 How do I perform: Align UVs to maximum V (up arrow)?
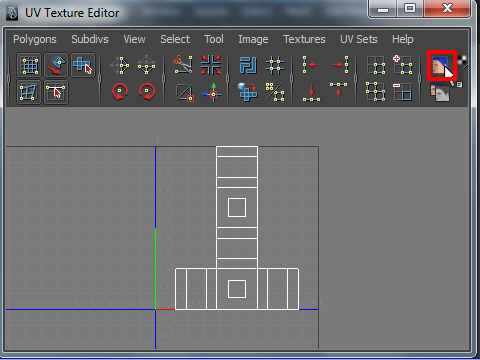click(x=339, y=92)
